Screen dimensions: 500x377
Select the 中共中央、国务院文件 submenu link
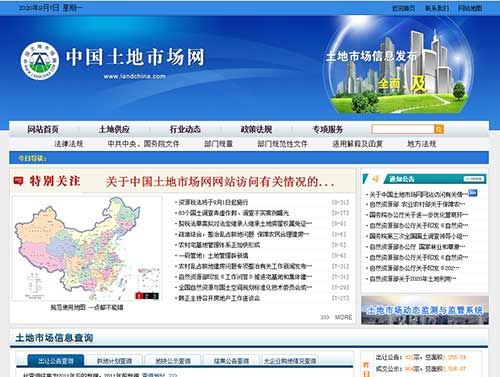[x=143, y=144]
